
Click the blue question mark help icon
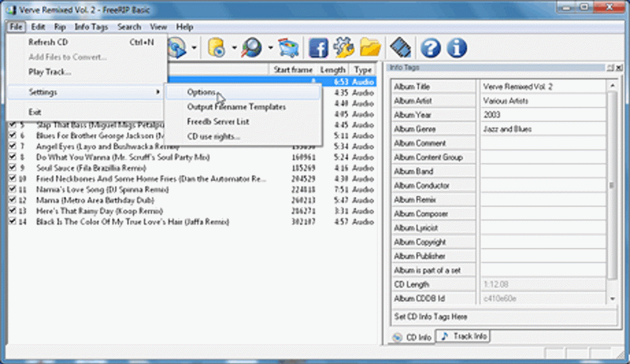pyautogui.click(x=431, y=48)
